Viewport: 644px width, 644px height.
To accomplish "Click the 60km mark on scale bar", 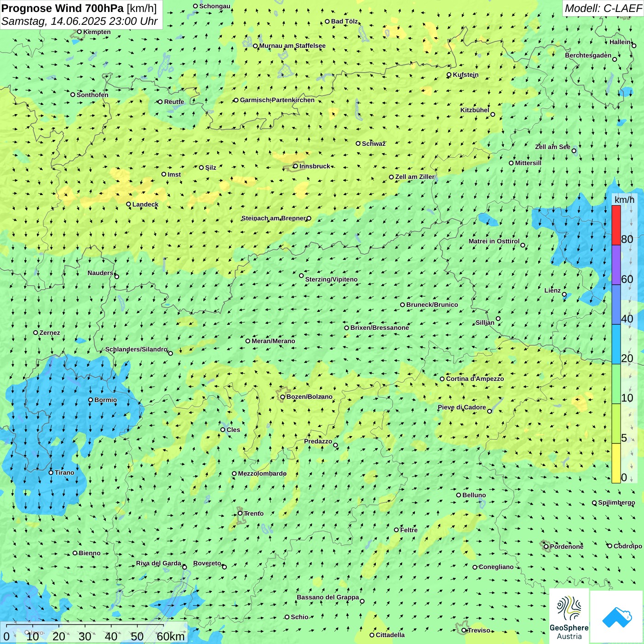I will tap(171, 636).
